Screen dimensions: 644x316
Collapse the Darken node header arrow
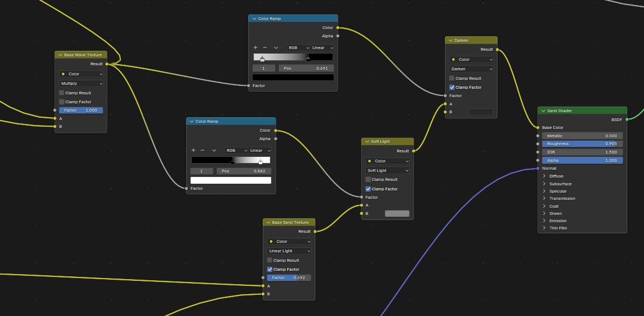coord(451,41)
